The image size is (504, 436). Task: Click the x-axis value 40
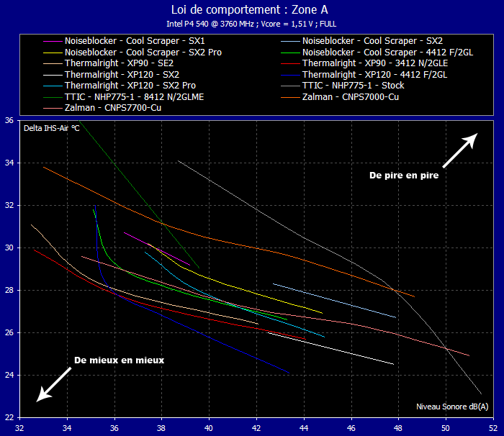pyautogui.click(x=209, y=428)
